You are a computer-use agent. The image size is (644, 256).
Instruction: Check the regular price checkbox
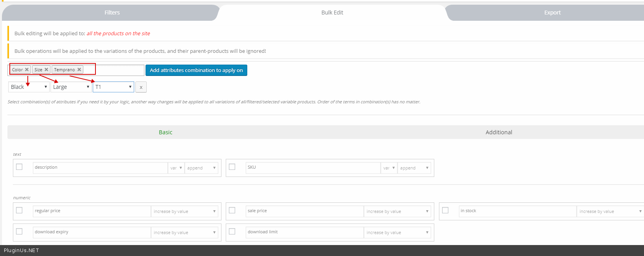pos(19,211)
